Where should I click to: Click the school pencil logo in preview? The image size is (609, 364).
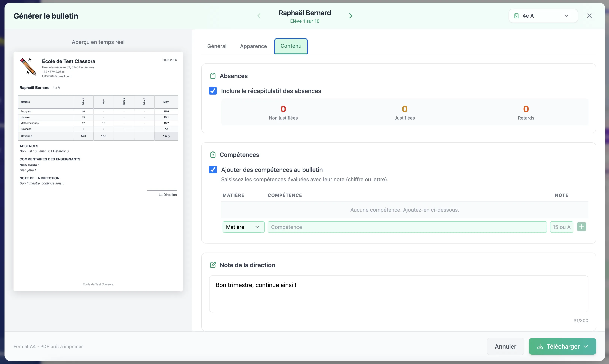point(28,66)
